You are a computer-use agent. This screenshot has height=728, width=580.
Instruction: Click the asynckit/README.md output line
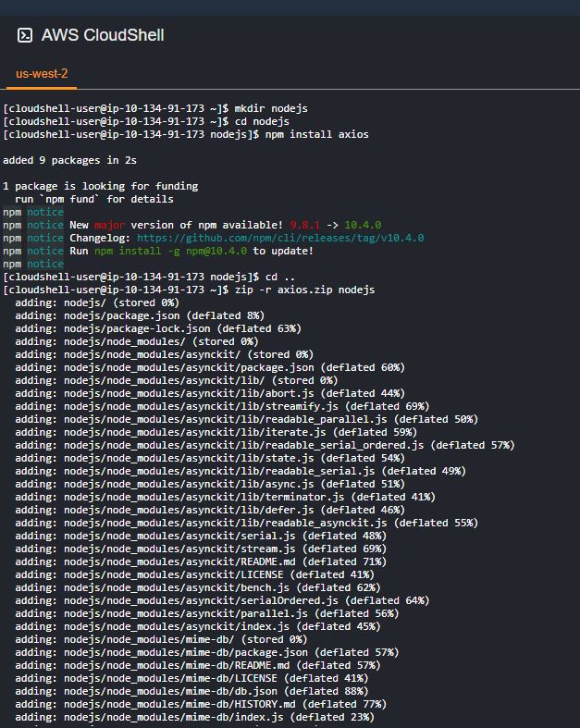click(x=201, y=561)
